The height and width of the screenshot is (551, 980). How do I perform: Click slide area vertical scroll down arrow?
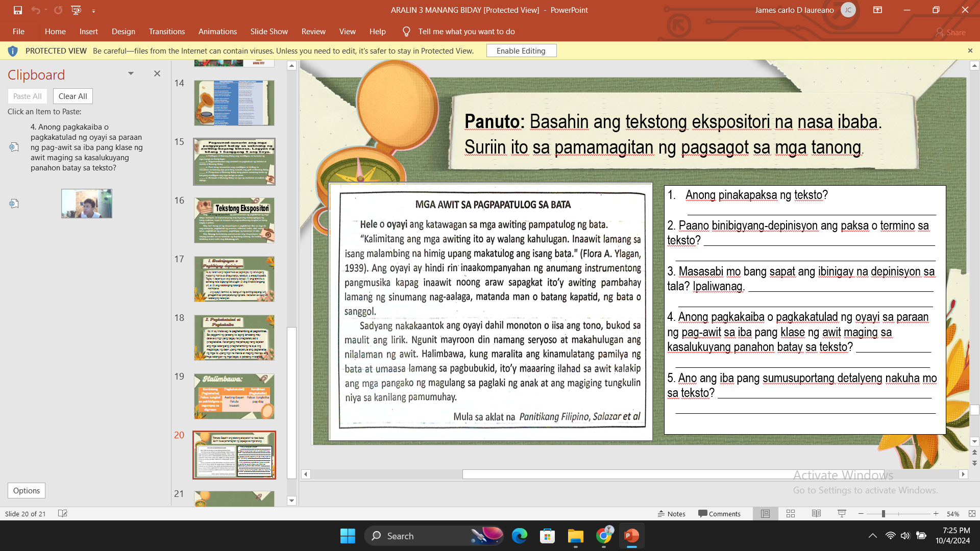974,441
